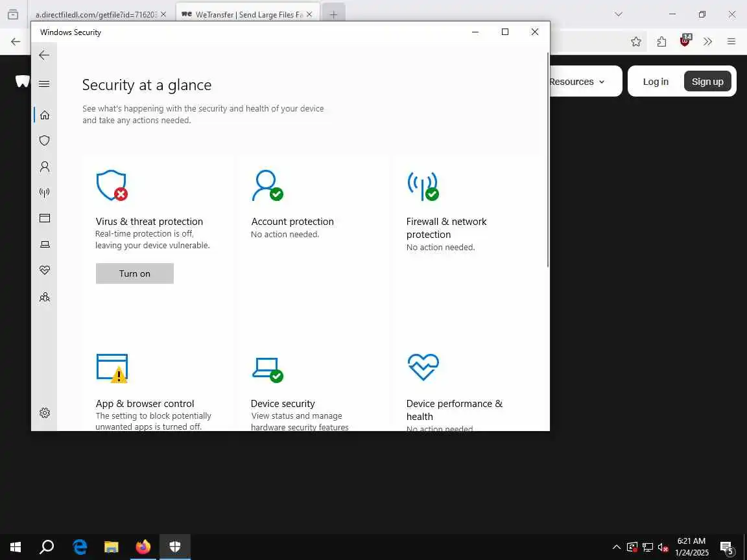
Task: Open the browser extensions puzzle icon
Action: [x=661, y=42]
